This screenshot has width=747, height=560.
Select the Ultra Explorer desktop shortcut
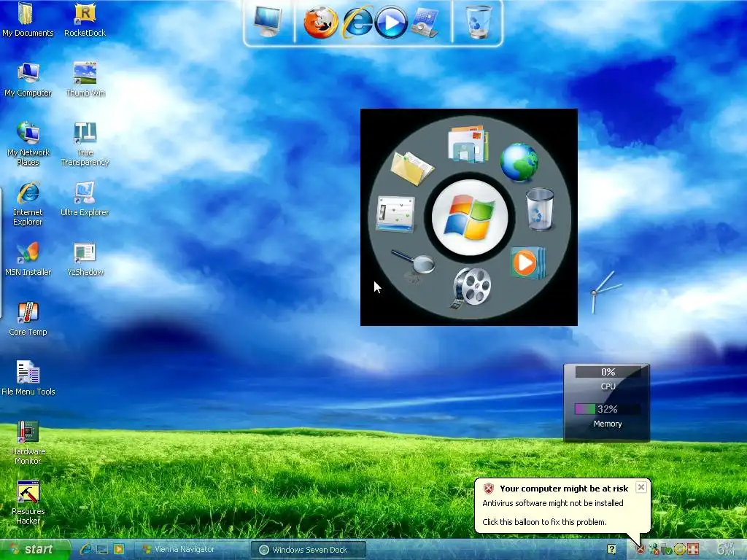click(x=85, y=199)
